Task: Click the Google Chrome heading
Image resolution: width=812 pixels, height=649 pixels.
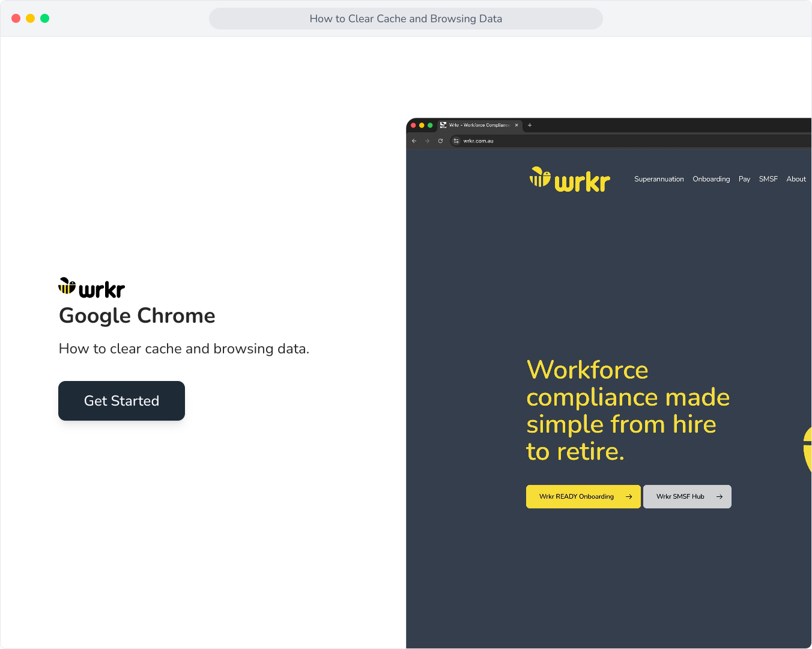Action: tap(137, 315)
